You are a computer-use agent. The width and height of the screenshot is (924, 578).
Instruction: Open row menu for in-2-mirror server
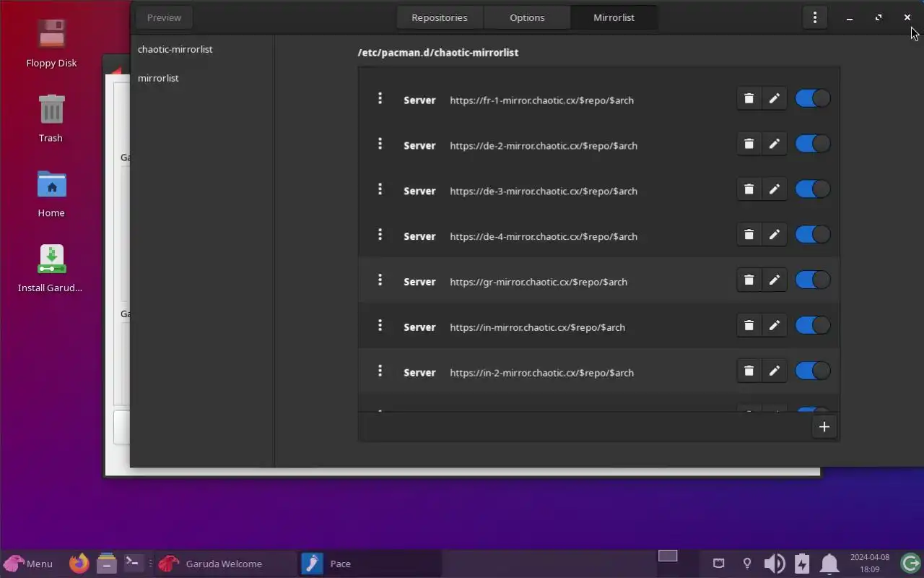380,371
